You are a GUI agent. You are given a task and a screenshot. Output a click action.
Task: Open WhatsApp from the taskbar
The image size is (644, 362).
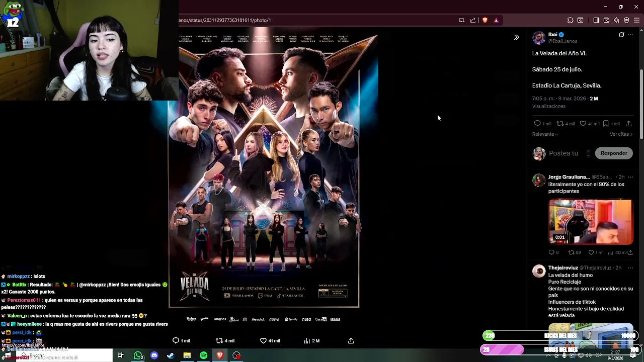138,355
